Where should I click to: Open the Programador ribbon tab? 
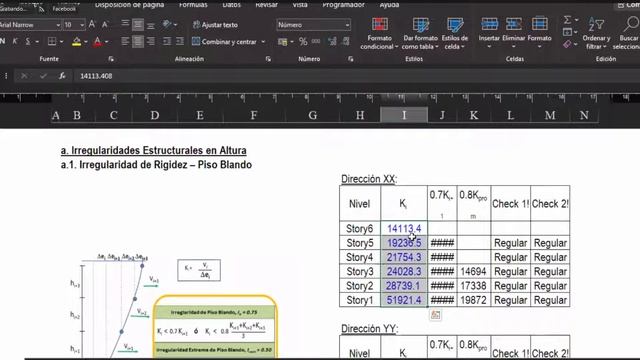pos(343,5)
